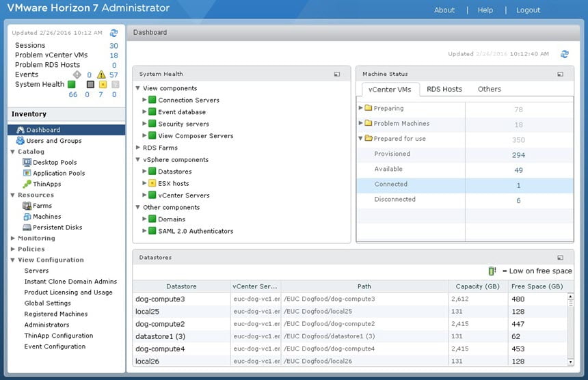
Task: Click yellow status icon for ESX hosts
Action: (x=152, y=183)
